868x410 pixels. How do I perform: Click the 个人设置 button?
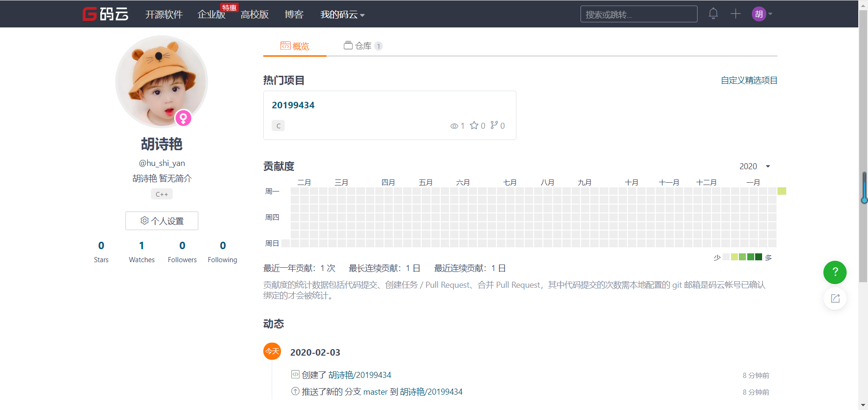click(162, 221)
